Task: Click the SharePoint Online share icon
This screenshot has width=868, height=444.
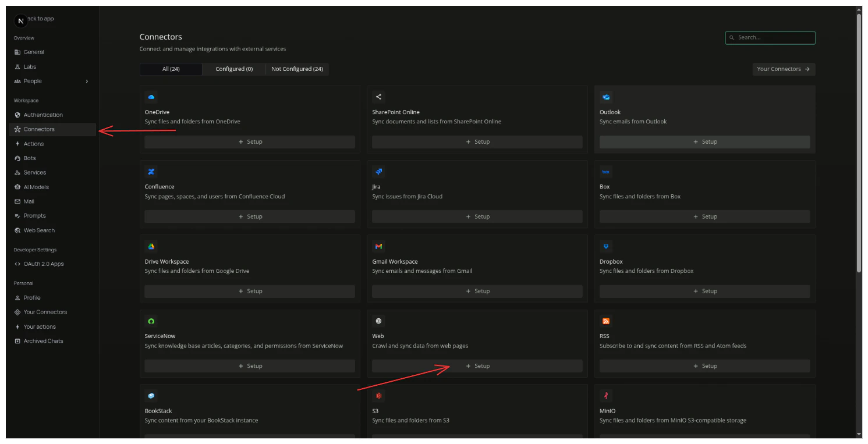Action: [x=379, y=97]
